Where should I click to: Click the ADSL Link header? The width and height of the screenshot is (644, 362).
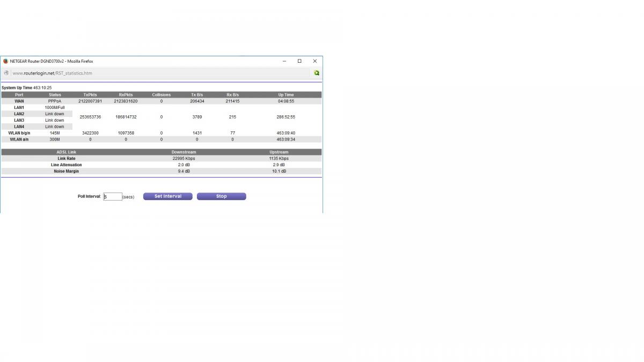point(67,152)
